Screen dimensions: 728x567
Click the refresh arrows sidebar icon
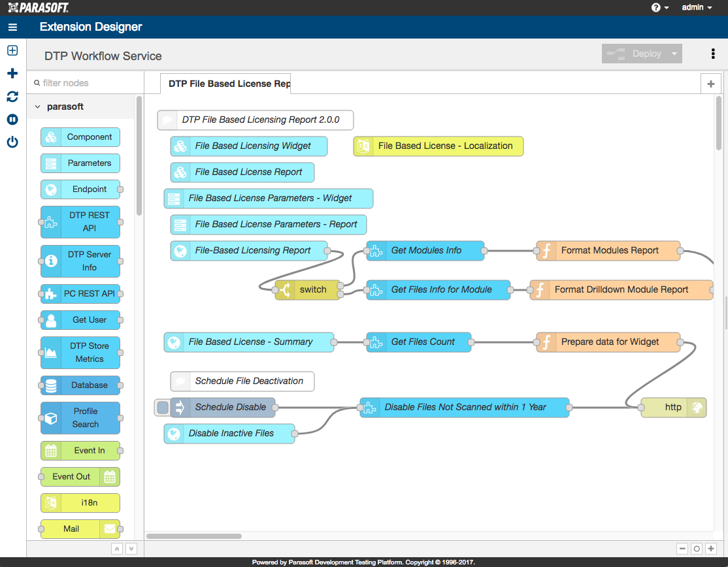[x=12, y=97]
